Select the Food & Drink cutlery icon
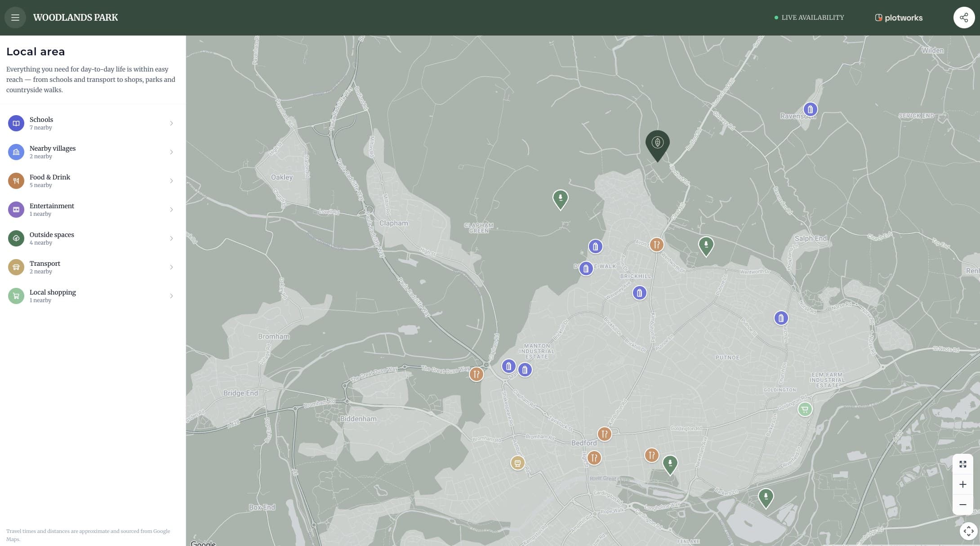The image size is (980, 546). tap(16, 181)
